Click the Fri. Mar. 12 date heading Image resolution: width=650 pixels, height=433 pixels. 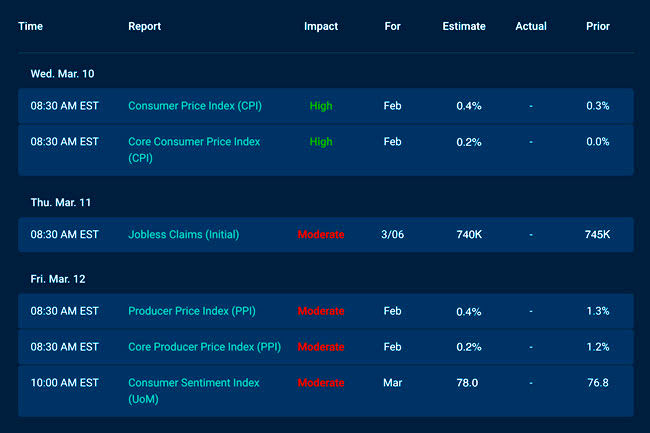pos(61,278)
